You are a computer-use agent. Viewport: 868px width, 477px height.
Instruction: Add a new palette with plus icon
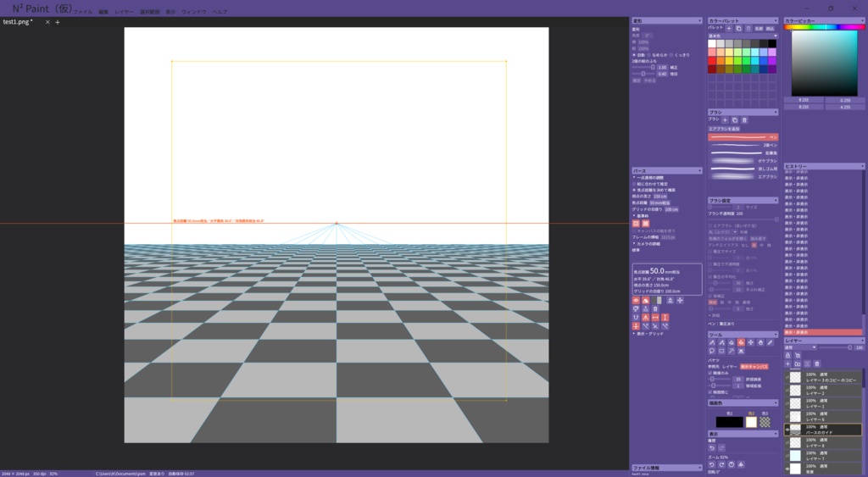(x=728, y=28)
